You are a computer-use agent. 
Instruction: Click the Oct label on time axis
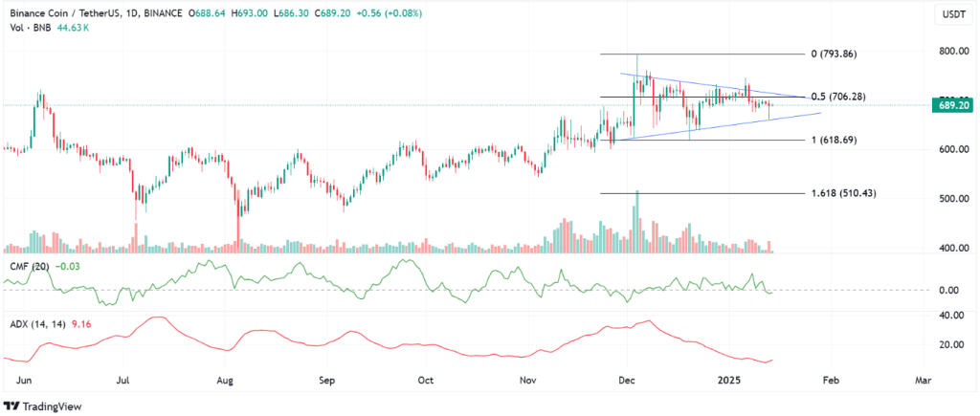click(426, 380)
